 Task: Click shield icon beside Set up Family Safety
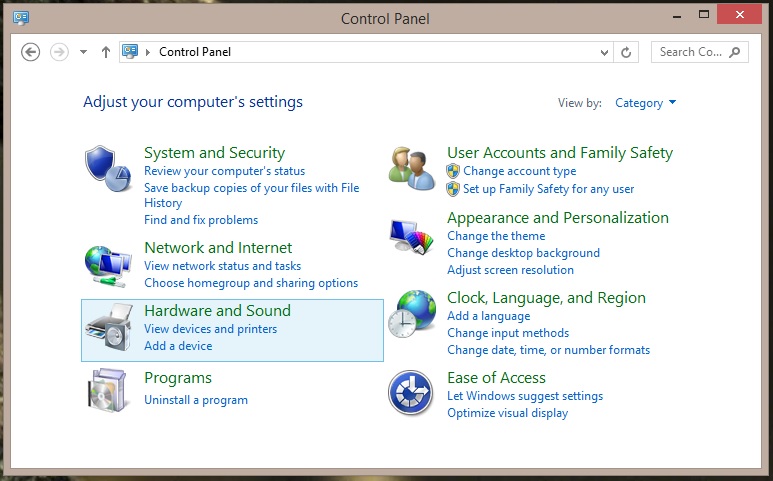(453, 189)
